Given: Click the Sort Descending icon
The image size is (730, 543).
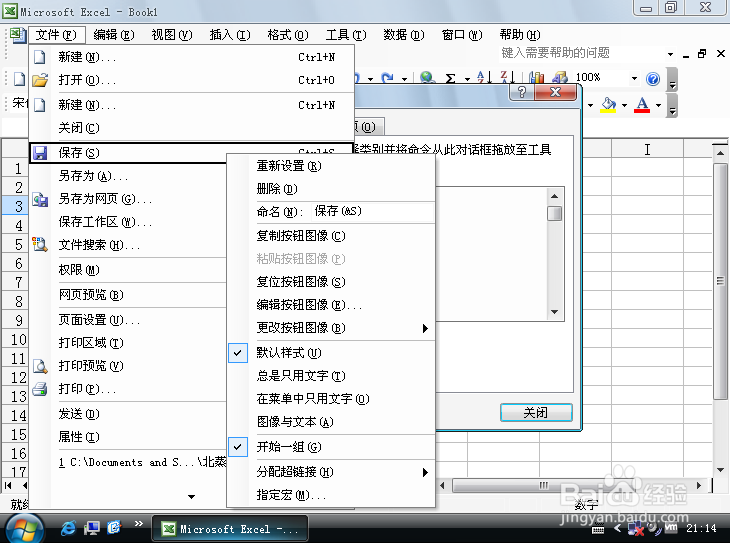Looking at the screenshot, I should pos(507,77).
